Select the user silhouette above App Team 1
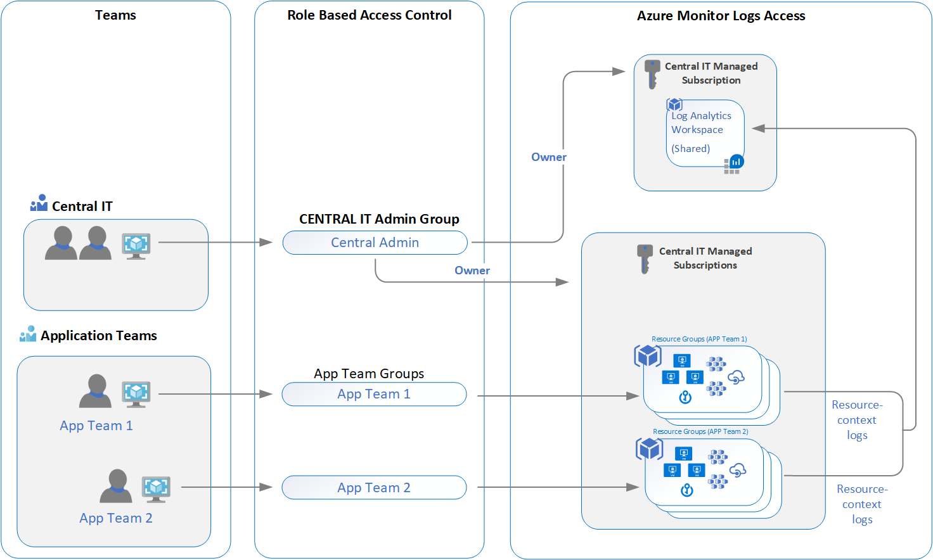The image size is (933, 560). click(96, 391)
